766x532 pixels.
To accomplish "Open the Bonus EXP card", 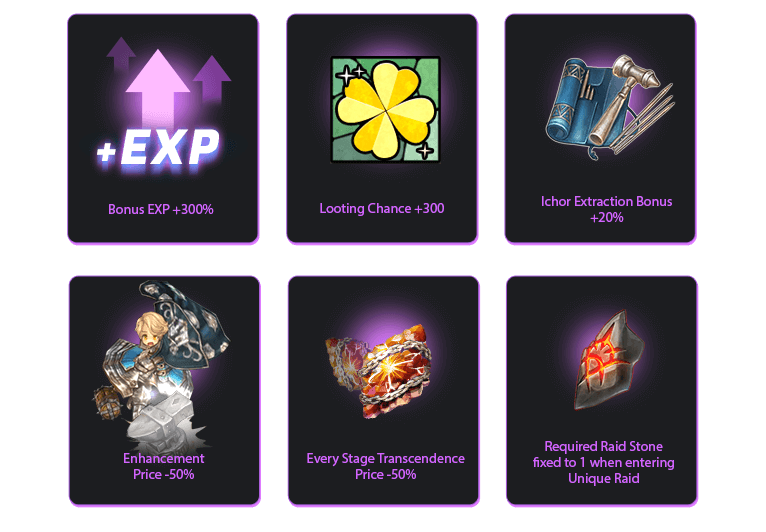I will coord(163,128).
